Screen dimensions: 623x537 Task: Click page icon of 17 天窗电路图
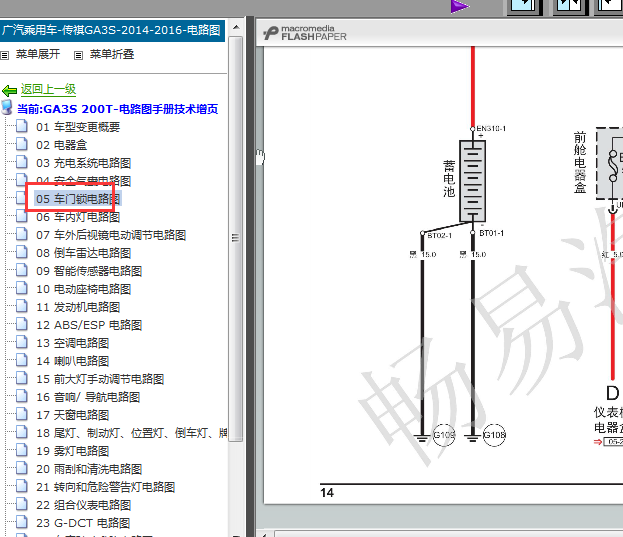click(x=22, y=414)
